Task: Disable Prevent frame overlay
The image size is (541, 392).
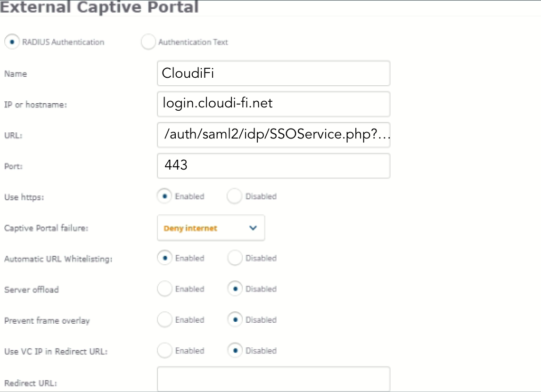Action: pyautogui.click(x=234, y=319)
